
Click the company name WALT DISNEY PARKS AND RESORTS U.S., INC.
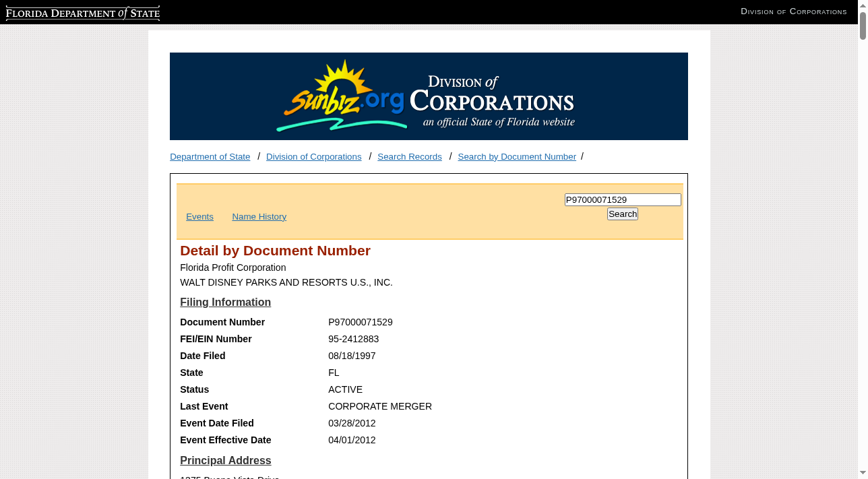(286, 283)
